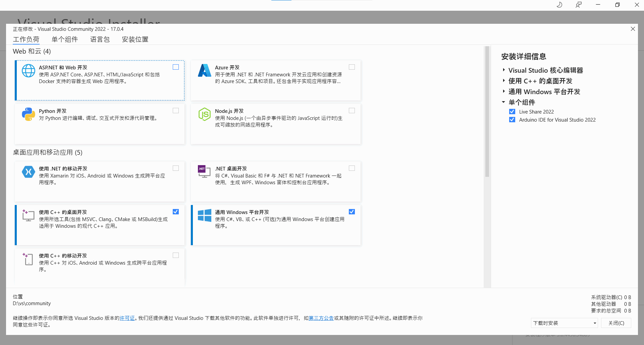Close the modify dialog with the X
Viewport: 644px width, 345px height.
pos(633,29)
